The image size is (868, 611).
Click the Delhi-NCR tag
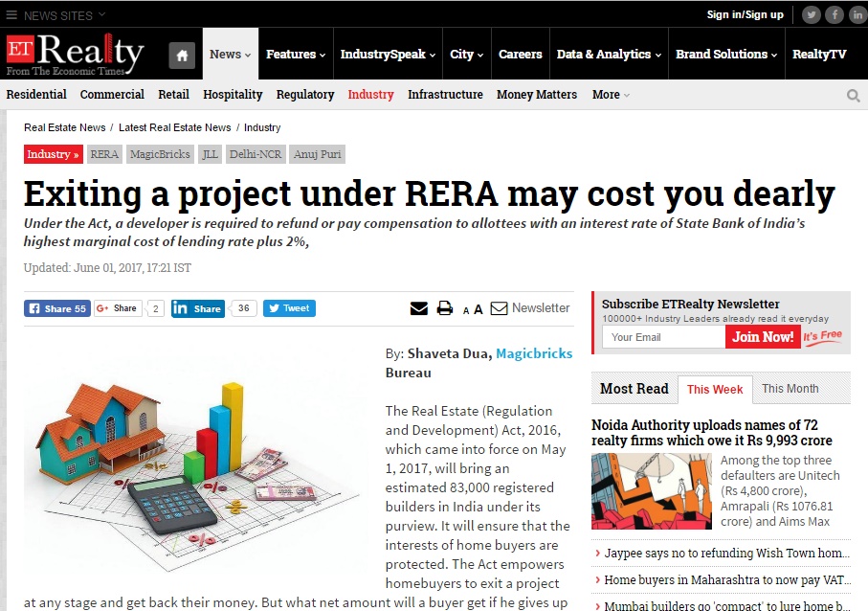click(x=256, y=154)
